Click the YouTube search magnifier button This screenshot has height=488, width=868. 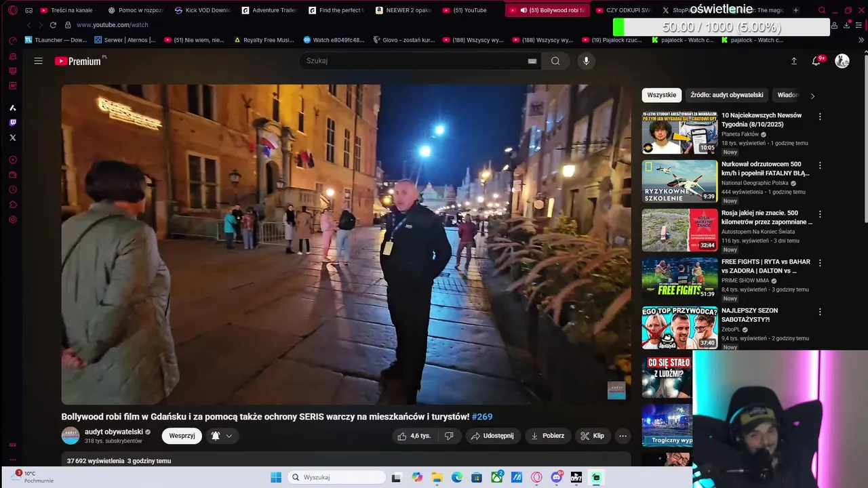[x=555, y=61]
